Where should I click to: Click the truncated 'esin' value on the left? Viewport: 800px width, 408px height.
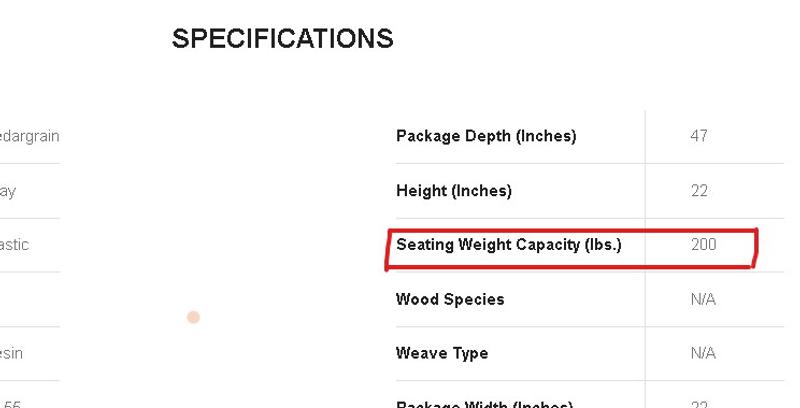pyautogui.click(x=12, y=353)
